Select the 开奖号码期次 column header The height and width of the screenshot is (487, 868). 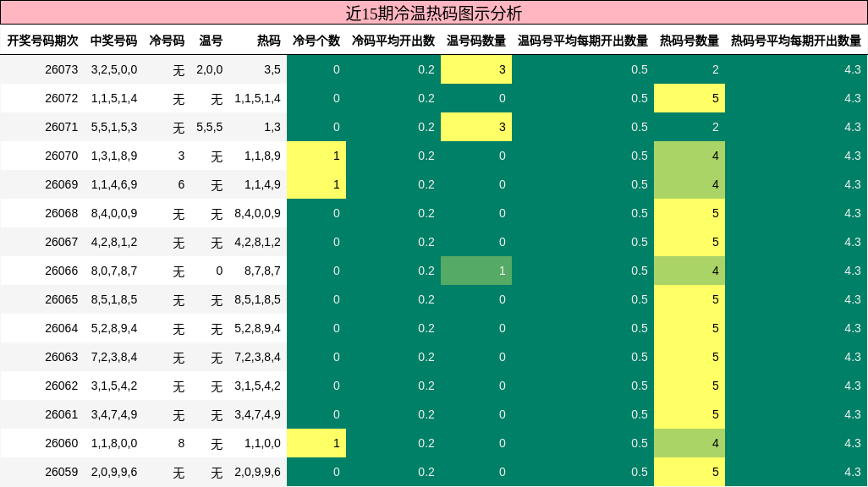click(41, 38)
